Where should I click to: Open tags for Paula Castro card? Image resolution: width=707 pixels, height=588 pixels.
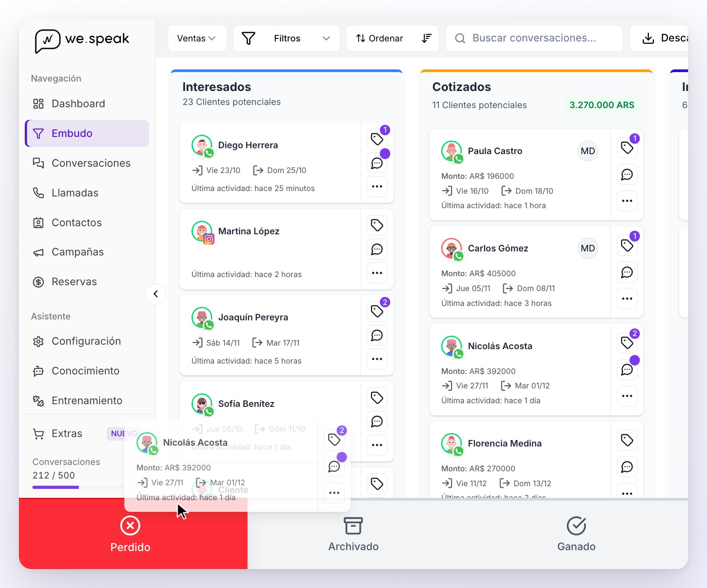pyautogui.click(x=627, y=148)
